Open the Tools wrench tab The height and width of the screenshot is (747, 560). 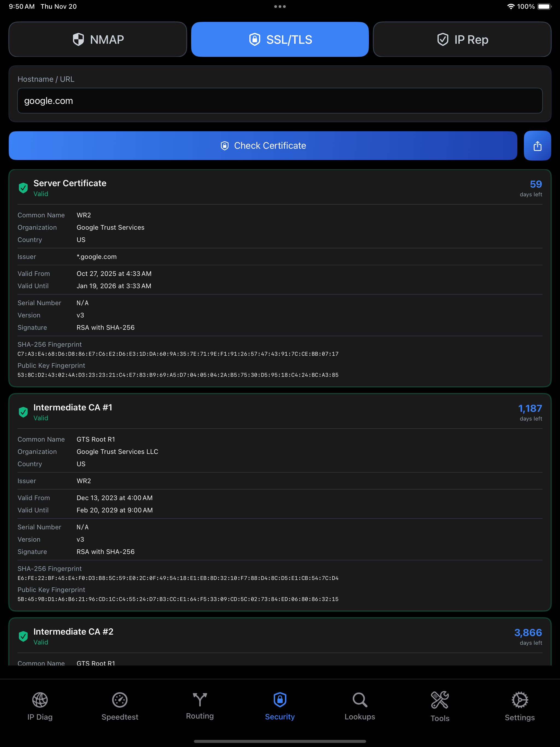tap(440, 707)
